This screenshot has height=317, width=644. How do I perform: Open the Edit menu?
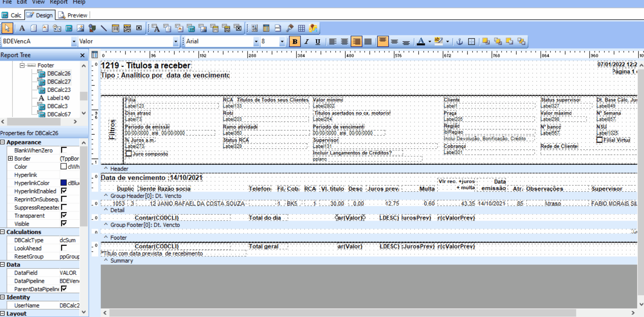[22, 2]
